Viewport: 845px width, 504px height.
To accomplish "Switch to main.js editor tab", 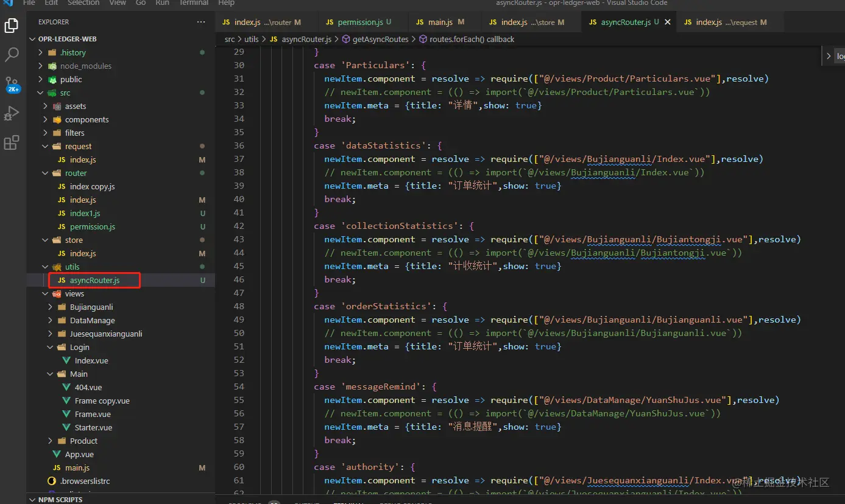I will tap(444, 22).
